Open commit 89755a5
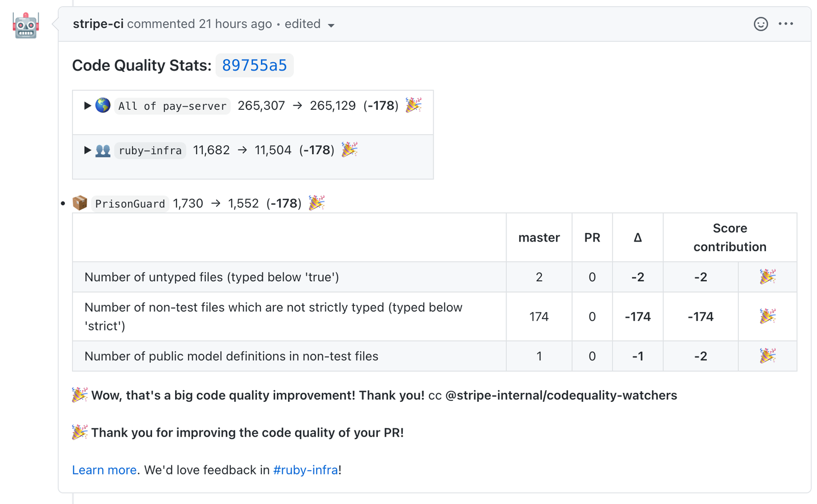Viewport: 817px width, 504px height. click(254, 65)
